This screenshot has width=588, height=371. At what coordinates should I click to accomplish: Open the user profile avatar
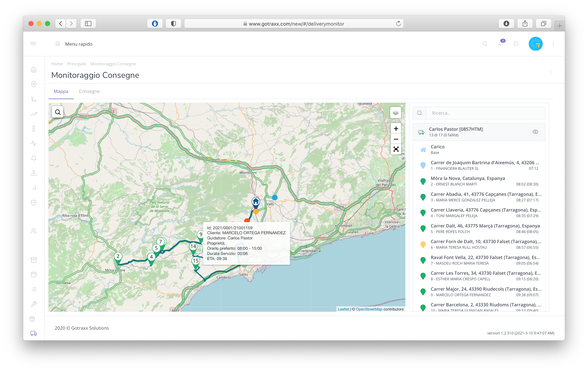click(536, 44)
